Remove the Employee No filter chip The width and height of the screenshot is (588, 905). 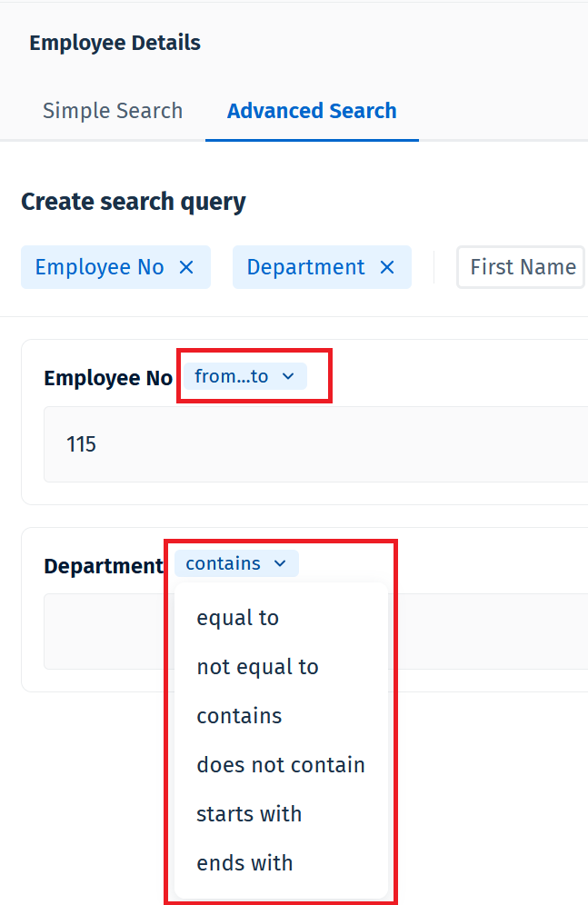(x=185, y=267)
